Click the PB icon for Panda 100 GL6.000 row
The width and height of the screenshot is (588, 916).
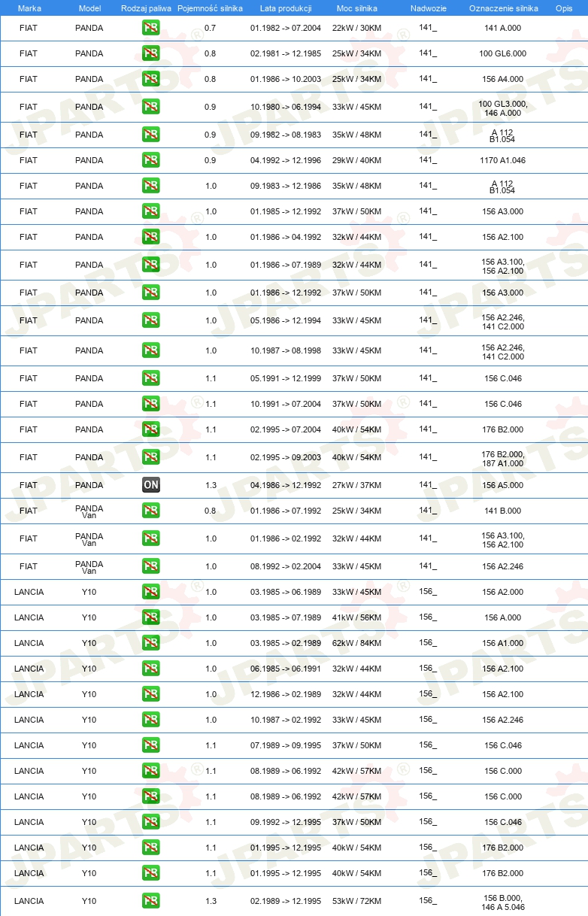coord(150,54)
